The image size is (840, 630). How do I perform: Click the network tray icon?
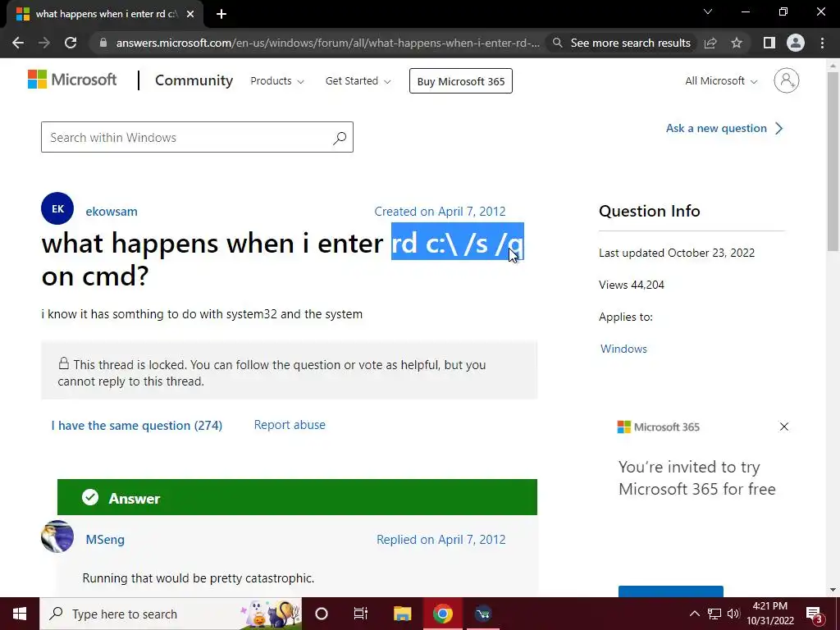[x=714, y=614]
